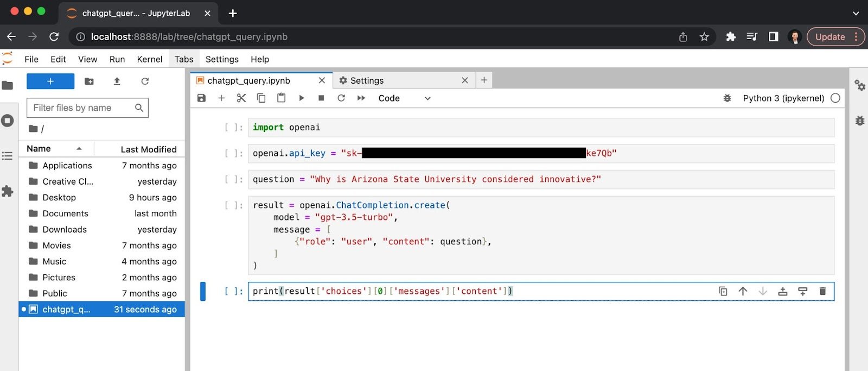Delete the active cell with trash icon
The height and width of the screenshot is (371, 868).
(x=822, y=291)
